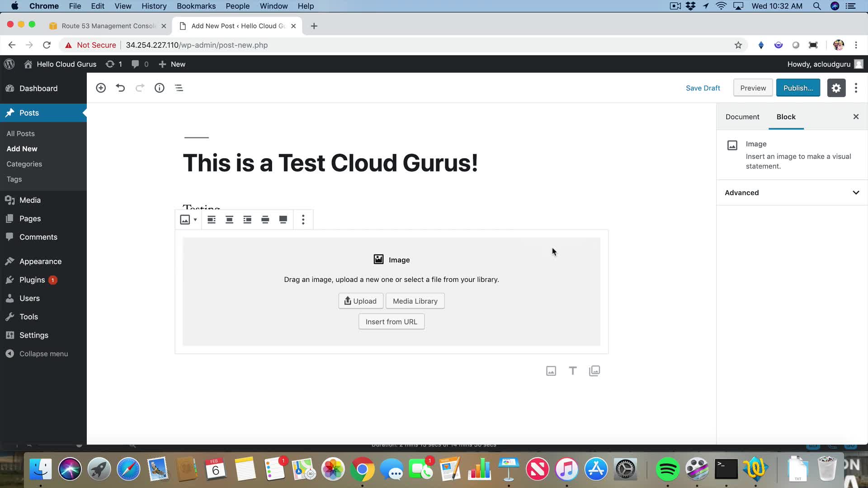Viewport: 868px width, 488px height.
Task: Open editor tools and options menu
Action: [x=856, y=88]
